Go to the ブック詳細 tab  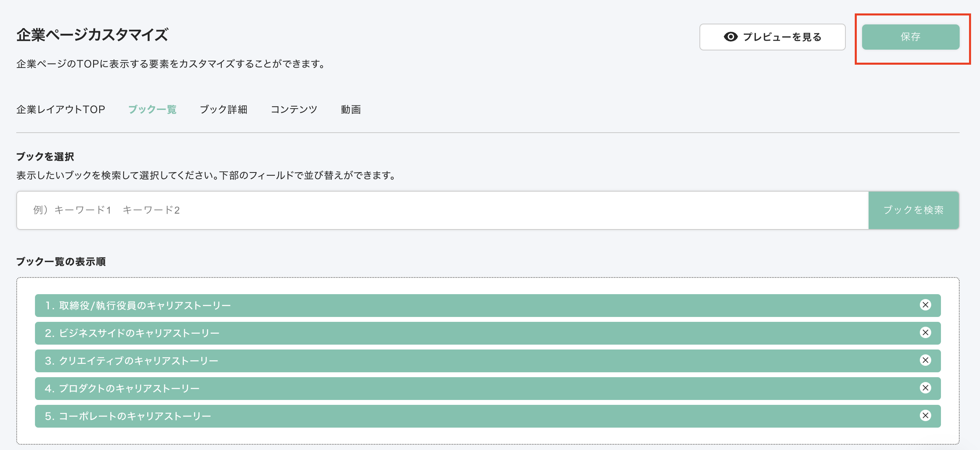pyautogui.click(x=223, y=109)
